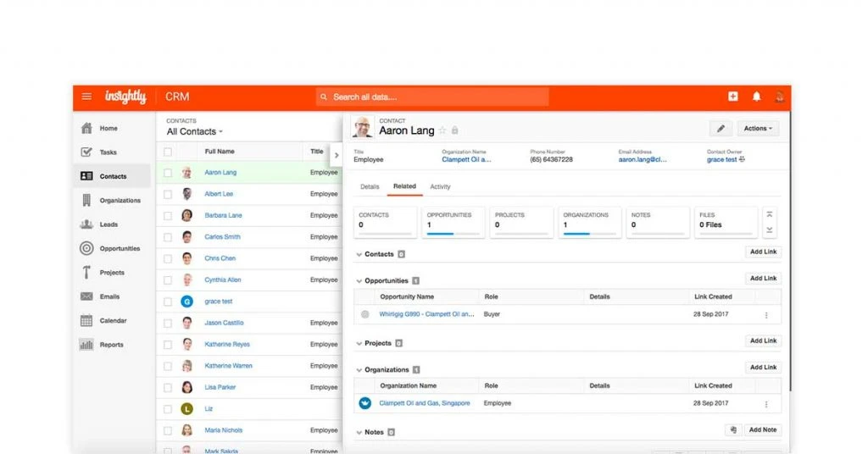Screen dimensions: 868x454
Task: Open the All Contacts view dropdown
Action: [x=194, y=131]
